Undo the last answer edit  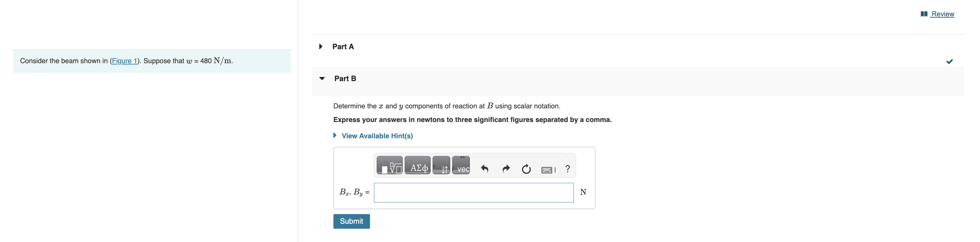click(x=485, y=169)
